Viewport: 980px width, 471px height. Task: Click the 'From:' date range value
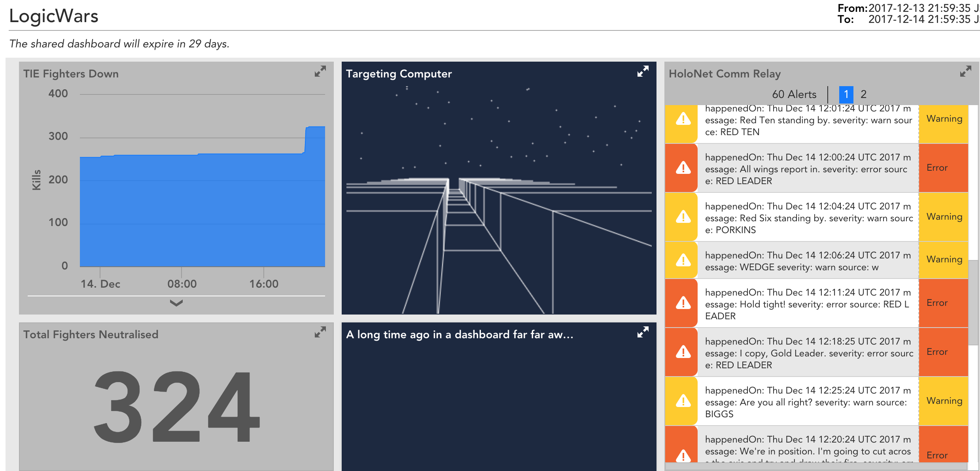click(923, 8)
